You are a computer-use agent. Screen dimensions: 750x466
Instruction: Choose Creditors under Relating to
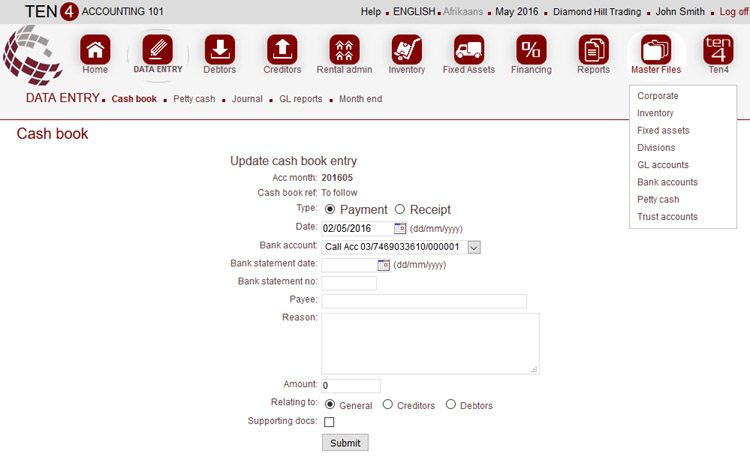[388, 405]
